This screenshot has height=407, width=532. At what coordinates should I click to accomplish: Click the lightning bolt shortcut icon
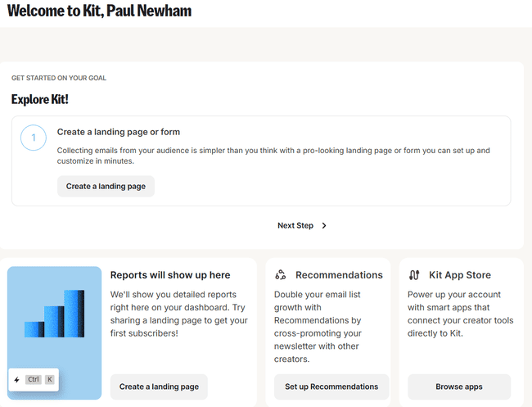point(16,380)
